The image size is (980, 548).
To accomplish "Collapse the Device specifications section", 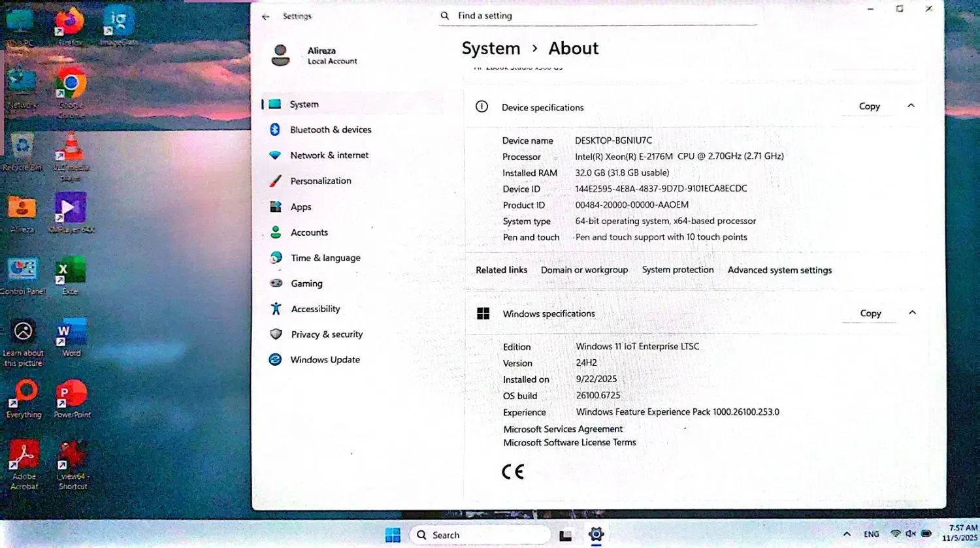I will pyautogui.click(x=911, y=106).
